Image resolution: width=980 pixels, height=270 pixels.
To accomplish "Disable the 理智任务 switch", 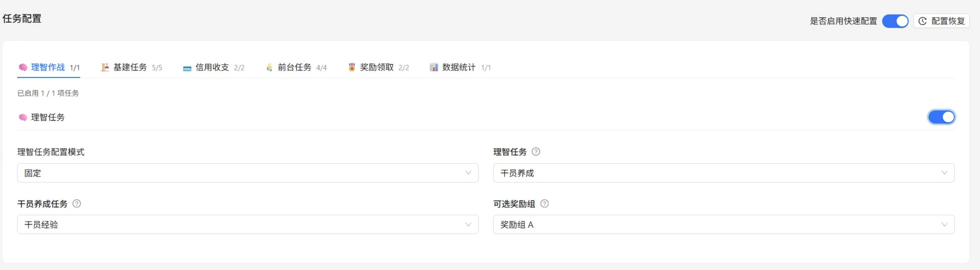I will click(x=941, y=117).
